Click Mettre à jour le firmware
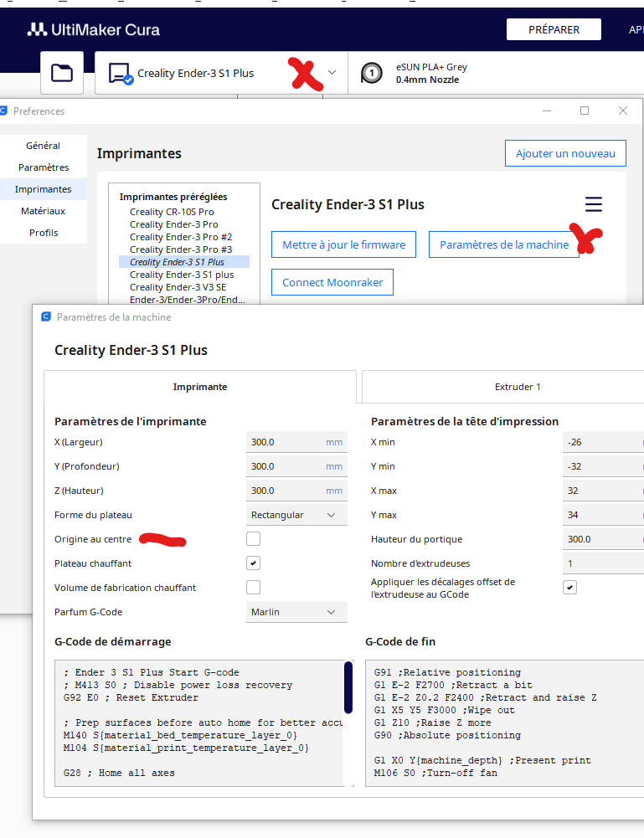This screenshot has height=838, width=644. pos(343,244)
